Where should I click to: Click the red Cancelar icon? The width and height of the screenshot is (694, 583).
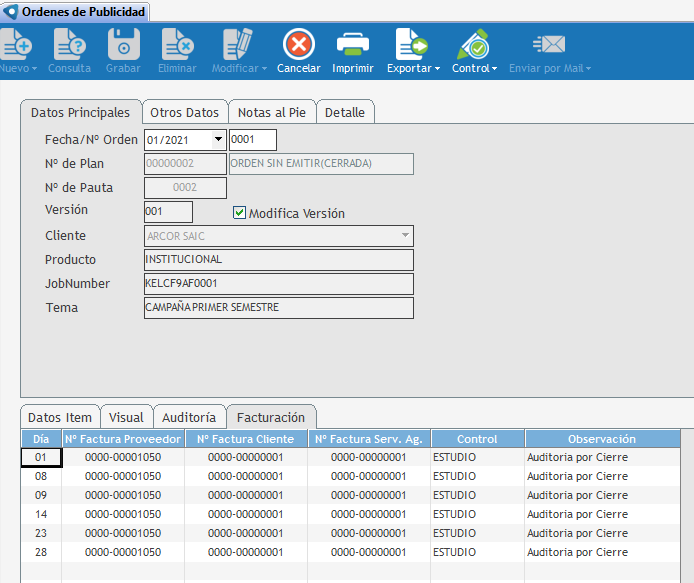[298, 45]
